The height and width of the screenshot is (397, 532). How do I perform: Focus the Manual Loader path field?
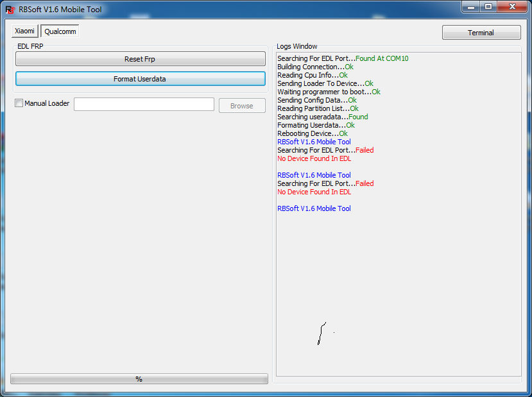click(144, 105)
